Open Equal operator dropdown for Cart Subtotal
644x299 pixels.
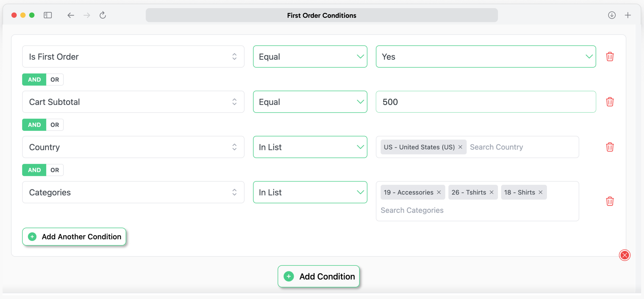click(x=310, y=102)
